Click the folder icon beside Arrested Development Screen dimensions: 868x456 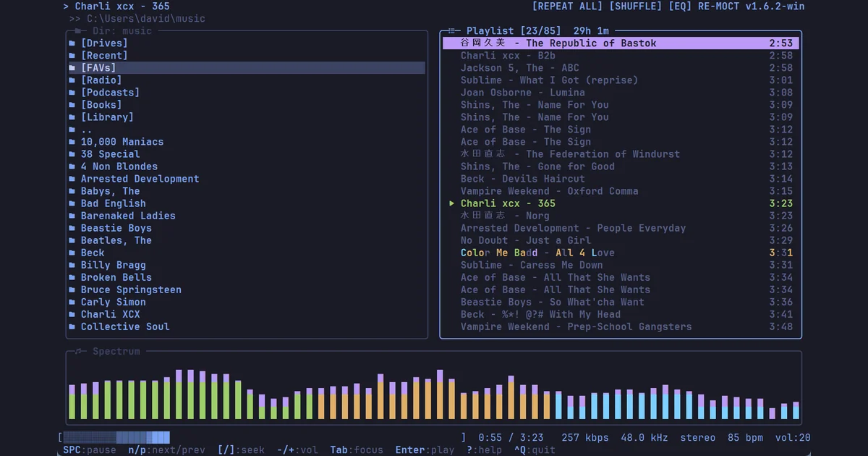[72, 179]
